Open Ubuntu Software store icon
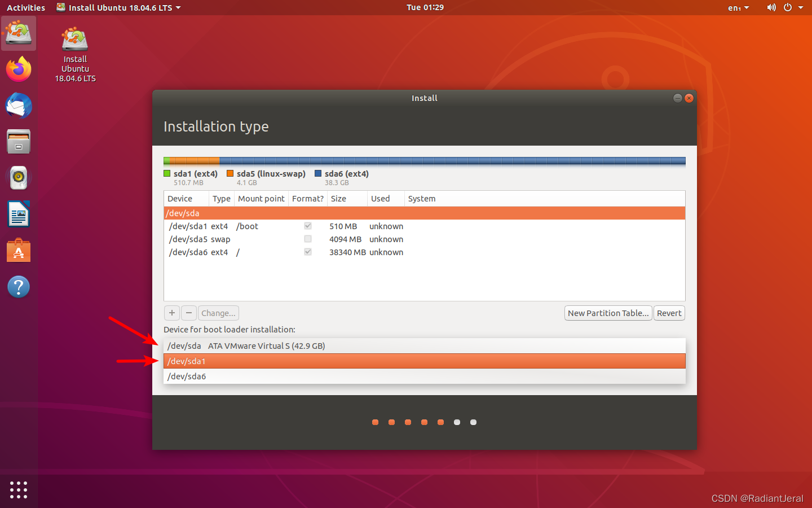The width and height of the screenshot is (812, 508). click(x=19, y=251)
